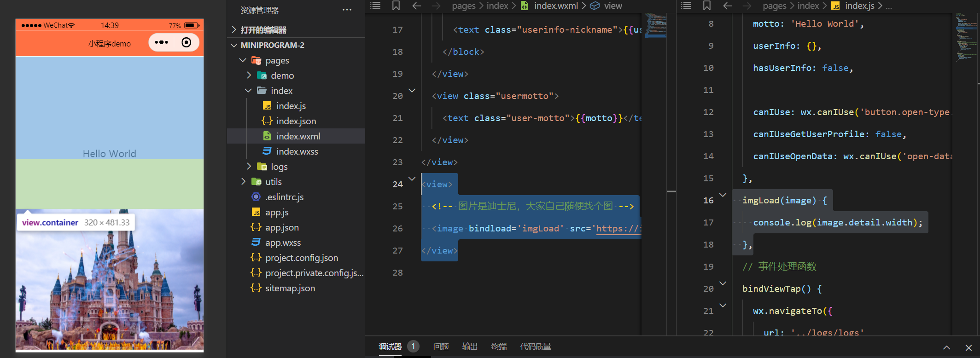This screenshot has height=358, width=980.
Task: Click 'Hello World' text in simulator
Action: click(110, 154)
